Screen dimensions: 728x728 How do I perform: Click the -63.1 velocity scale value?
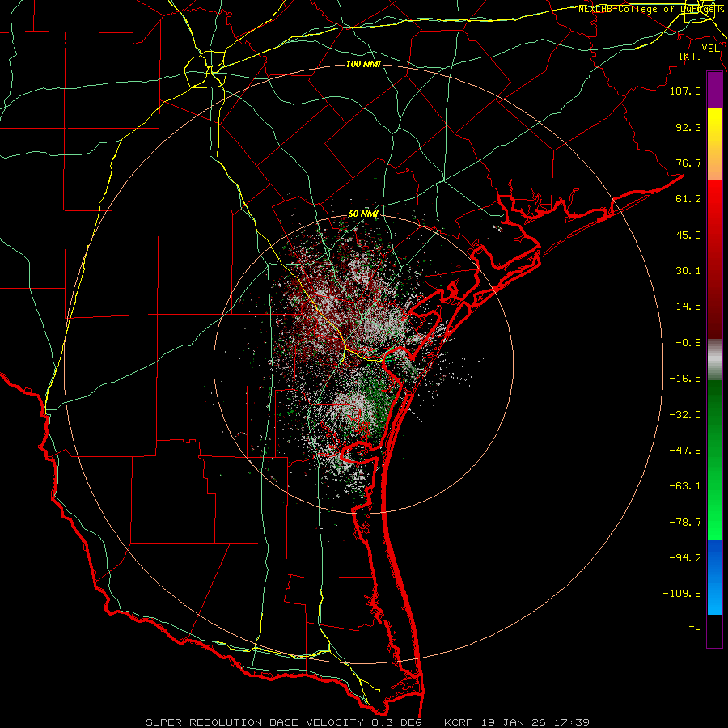coord(685,486)
